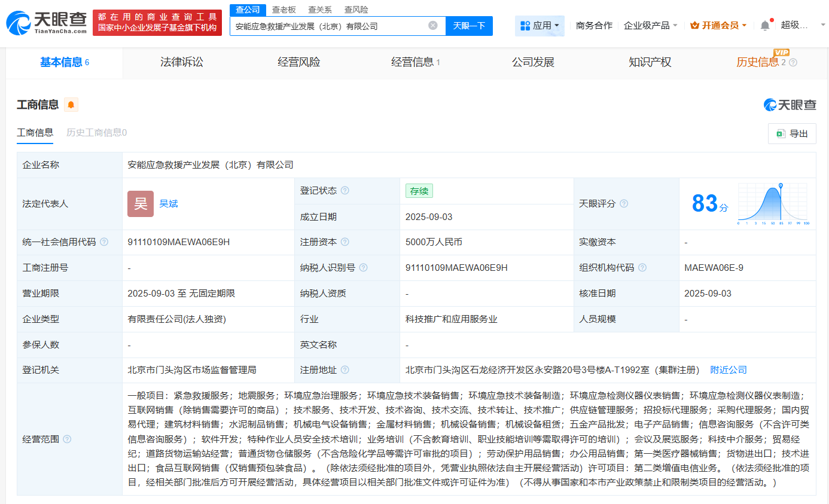Open legal representative 吴斌 link
Image resolution: width=829 pixels, height=504 pixels.
click(x=168, y=204)
